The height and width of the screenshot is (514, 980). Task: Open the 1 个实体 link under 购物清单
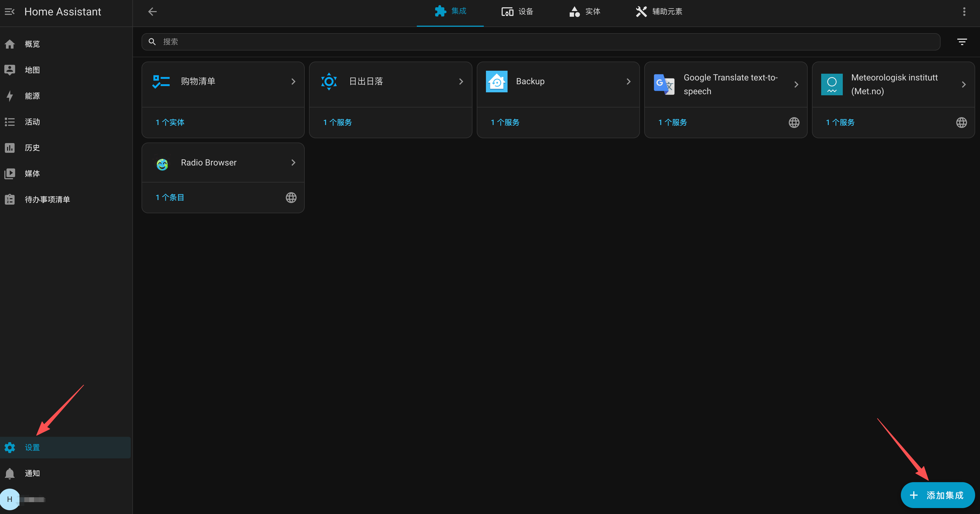169,122
